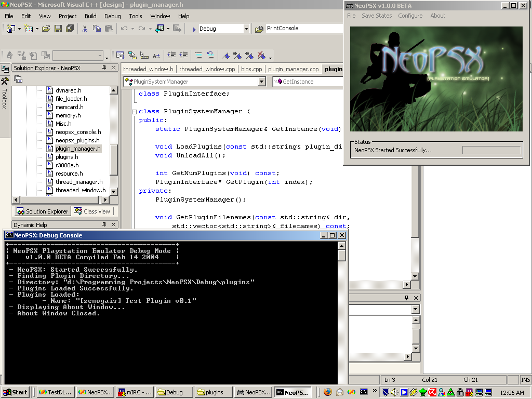
Task: Click the Find in Files binoculars icon
Action: (x=259, y=29)
